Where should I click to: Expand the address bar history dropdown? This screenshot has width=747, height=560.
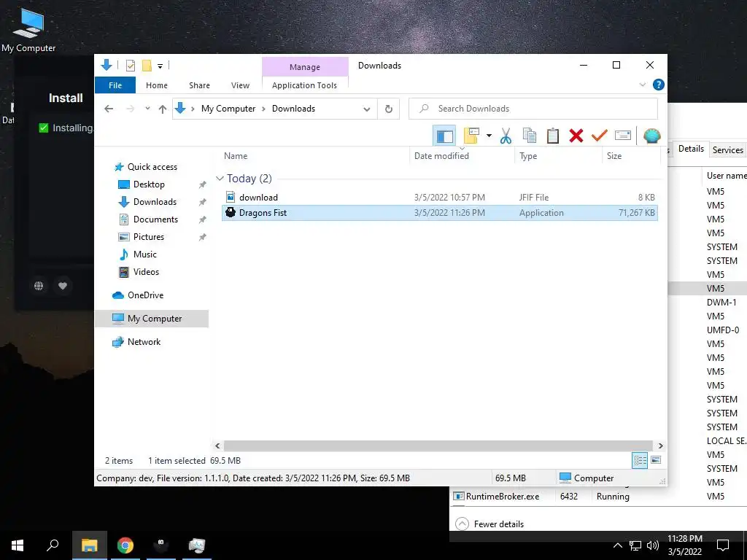366,109
